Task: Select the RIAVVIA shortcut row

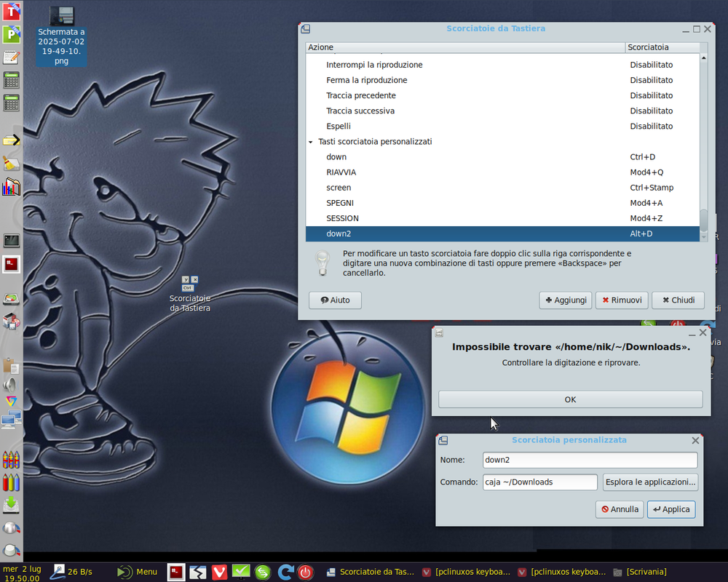Action: (502, 172)
